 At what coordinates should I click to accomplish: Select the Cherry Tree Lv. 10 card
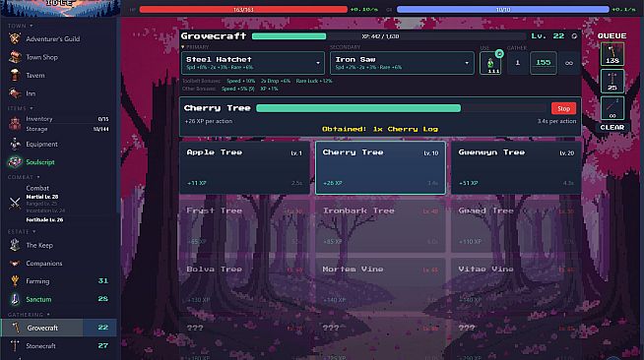click(380, 167)
